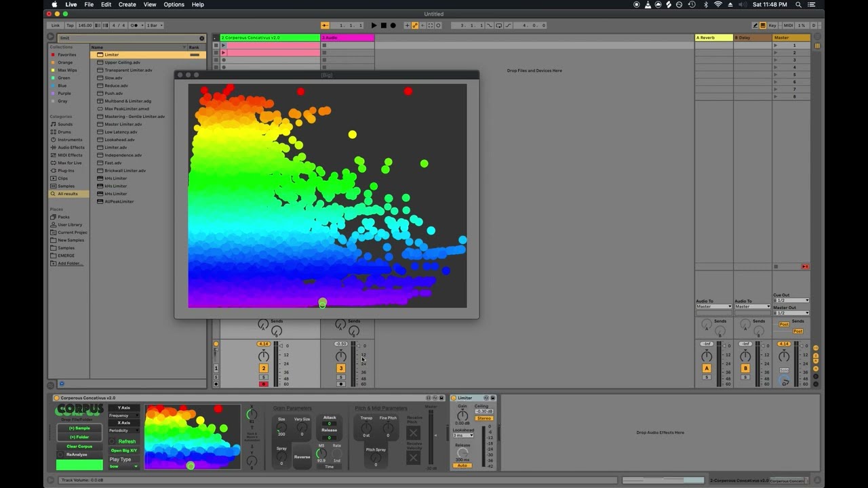The height and width of the screenshot is (488, 868).
Task: Launch Master scene 1
Action: point(776,45)
